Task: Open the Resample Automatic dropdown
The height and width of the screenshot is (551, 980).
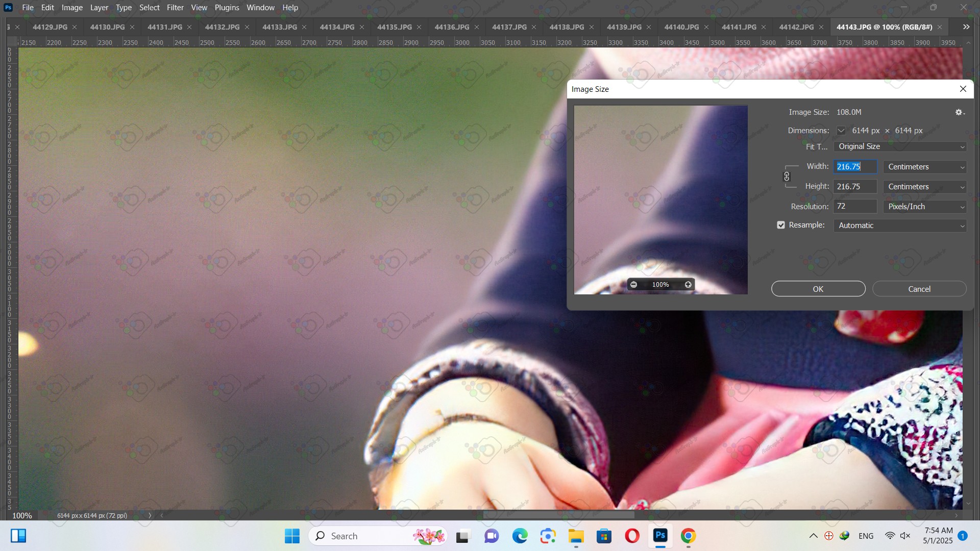Action: (900, 226)
